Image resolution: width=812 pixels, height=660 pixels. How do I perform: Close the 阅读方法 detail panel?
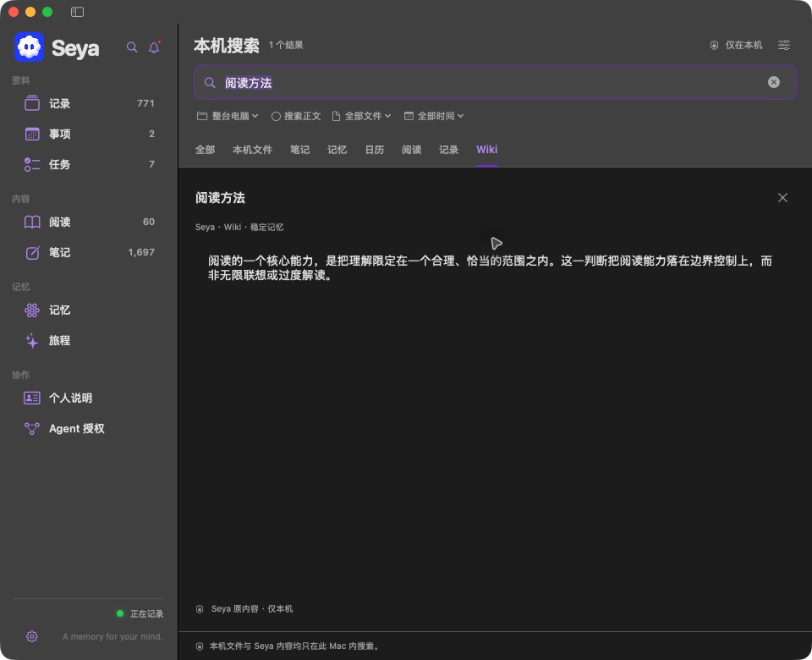[x=782, y=198]
